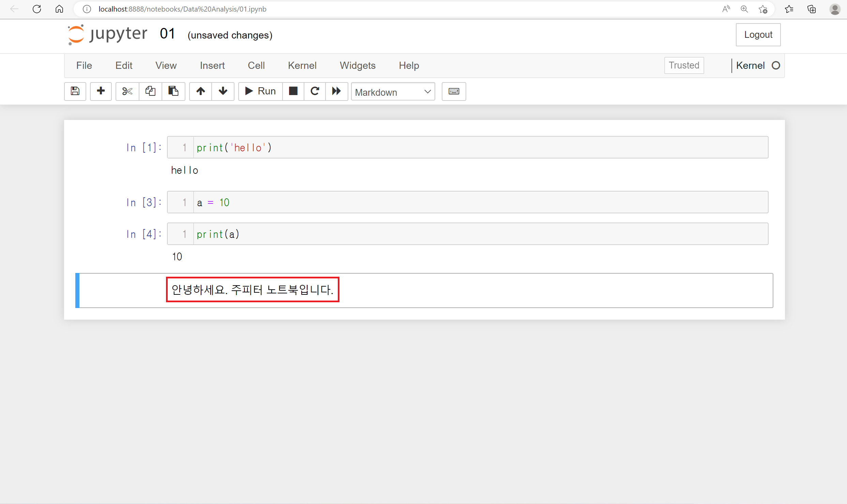The image size is (847, 504).
Task: Click the Logout button
Action: pyautogui.click(x=758, y=35)
